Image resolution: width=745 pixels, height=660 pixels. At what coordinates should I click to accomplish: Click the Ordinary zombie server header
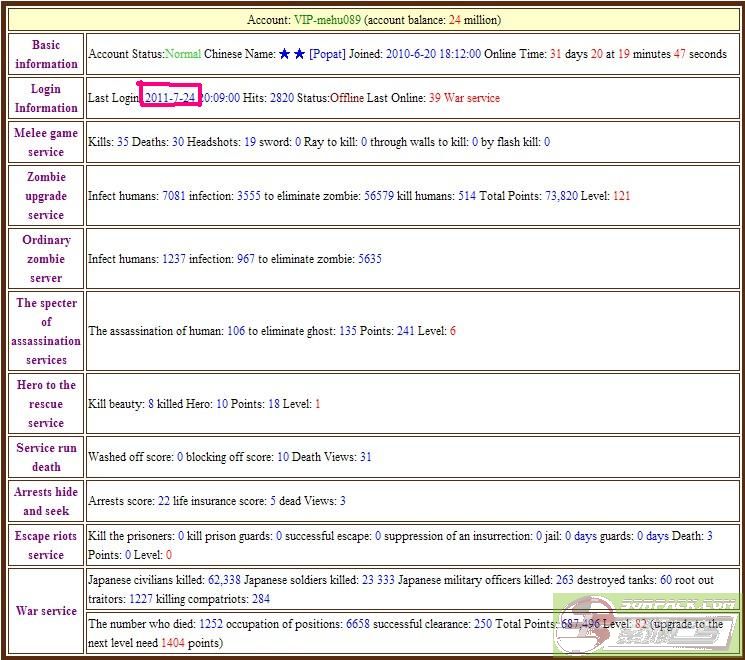[46, 259]
